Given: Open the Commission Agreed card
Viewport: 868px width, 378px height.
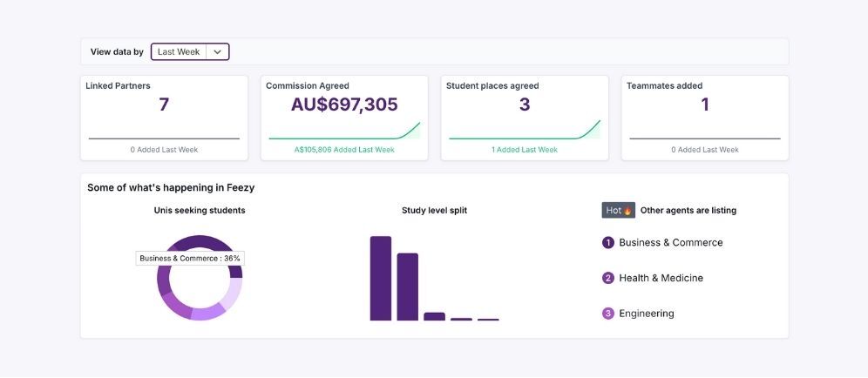Looking at the screenshot, I should [x=344, y=118].
